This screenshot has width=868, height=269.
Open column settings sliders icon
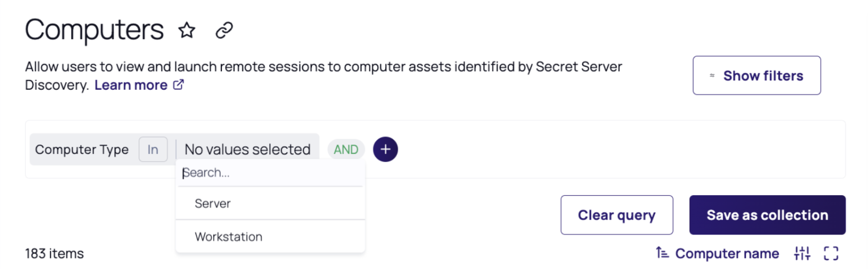[x=802, y=253]
